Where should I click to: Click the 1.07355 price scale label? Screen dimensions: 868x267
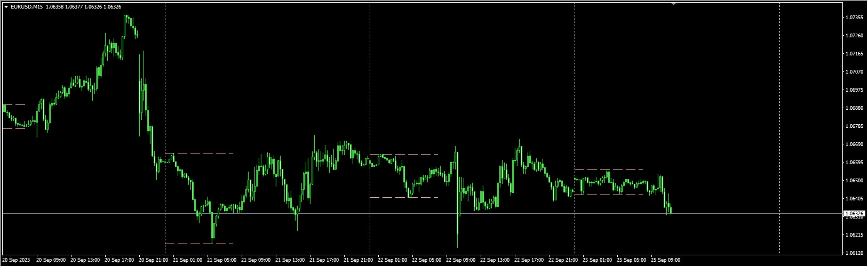click(x=855, y=18)
